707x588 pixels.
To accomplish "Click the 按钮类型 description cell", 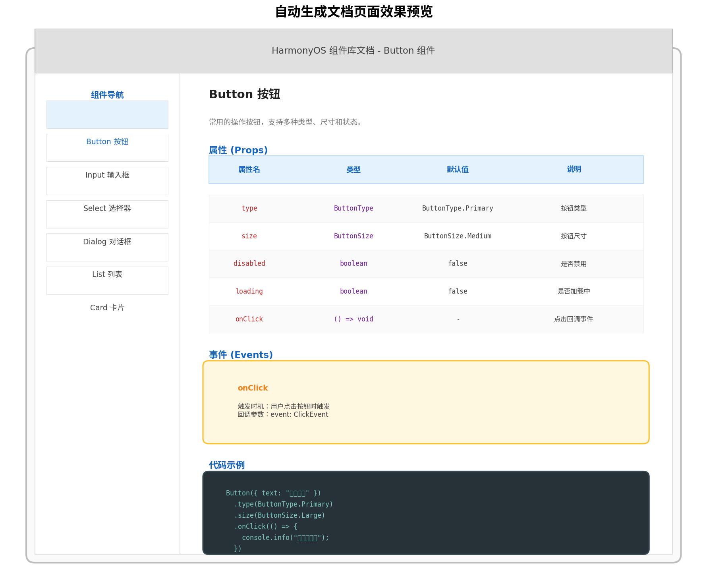I will point(574,209).
